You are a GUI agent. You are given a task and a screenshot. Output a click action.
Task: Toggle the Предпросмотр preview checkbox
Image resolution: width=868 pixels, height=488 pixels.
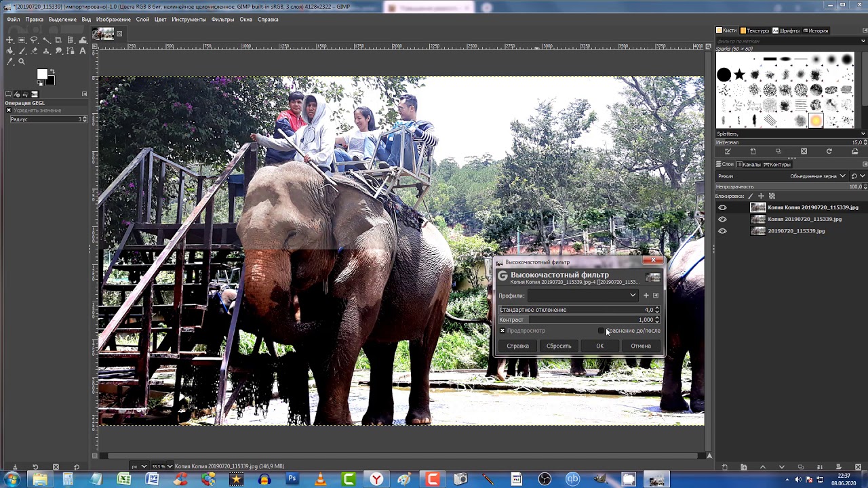click(x=502, y=331)
